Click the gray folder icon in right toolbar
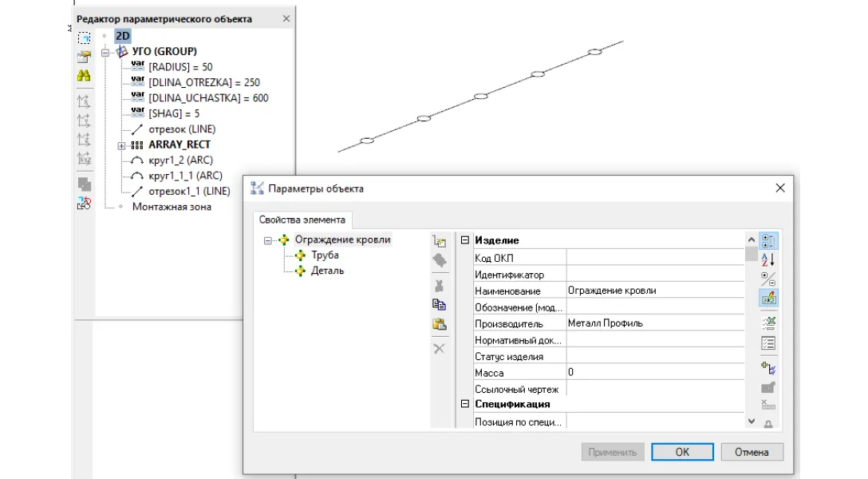The image size is (868, 479). tap(768, 387)
